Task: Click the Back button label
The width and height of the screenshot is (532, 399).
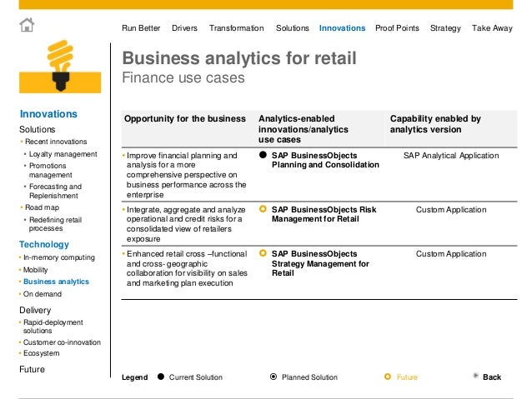Action: [492, 377]
